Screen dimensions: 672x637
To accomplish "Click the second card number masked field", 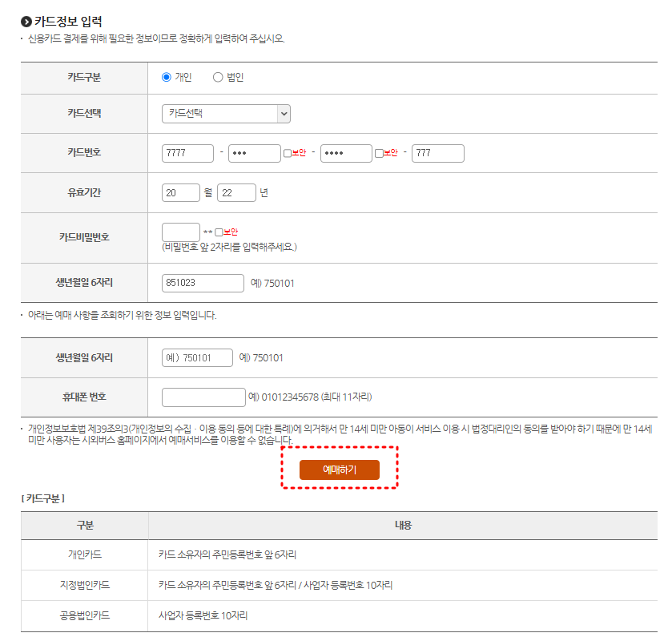I will point(255,153).
